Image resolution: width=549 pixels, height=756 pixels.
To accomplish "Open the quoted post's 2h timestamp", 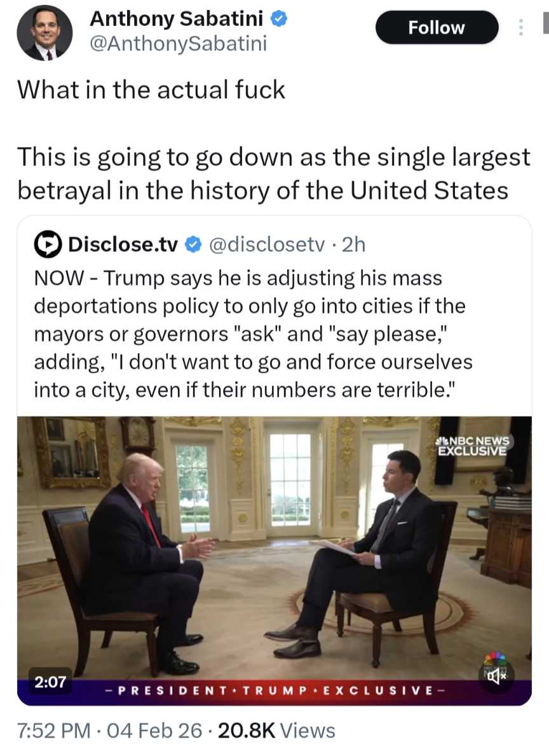I will 354,244.
